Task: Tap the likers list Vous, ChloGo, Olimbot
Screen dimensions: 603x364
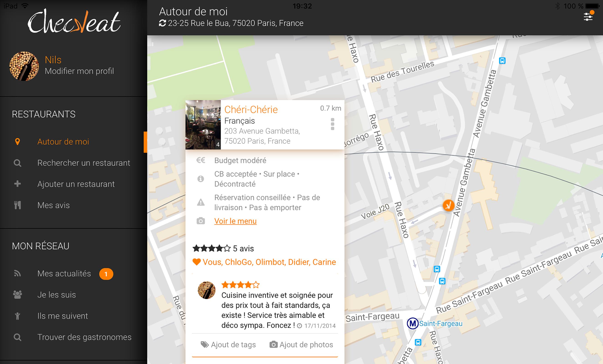Action: pos(269,262)
